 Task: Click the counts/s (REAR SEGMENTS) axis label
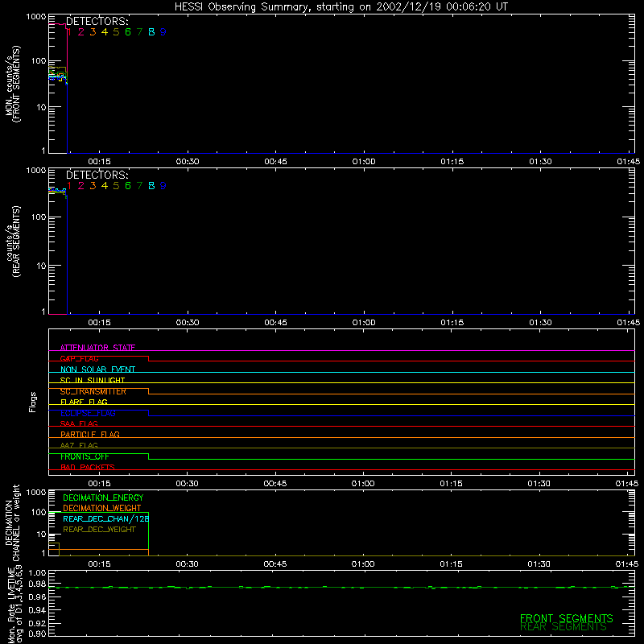[12, 242]
